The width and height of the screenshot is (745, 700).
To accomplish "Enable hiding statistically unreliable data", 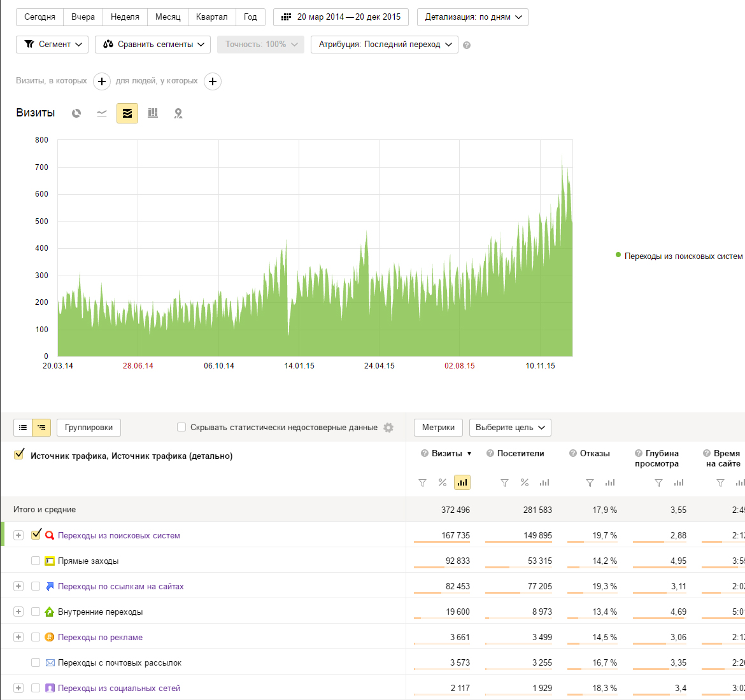I will pyautogui.click(x=181, y=428).
